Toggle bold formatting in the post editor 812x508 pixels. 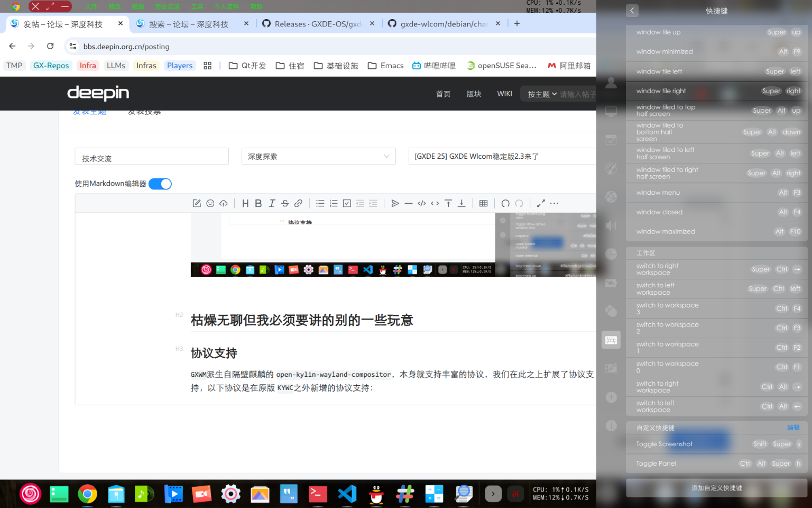click(259, 203)
